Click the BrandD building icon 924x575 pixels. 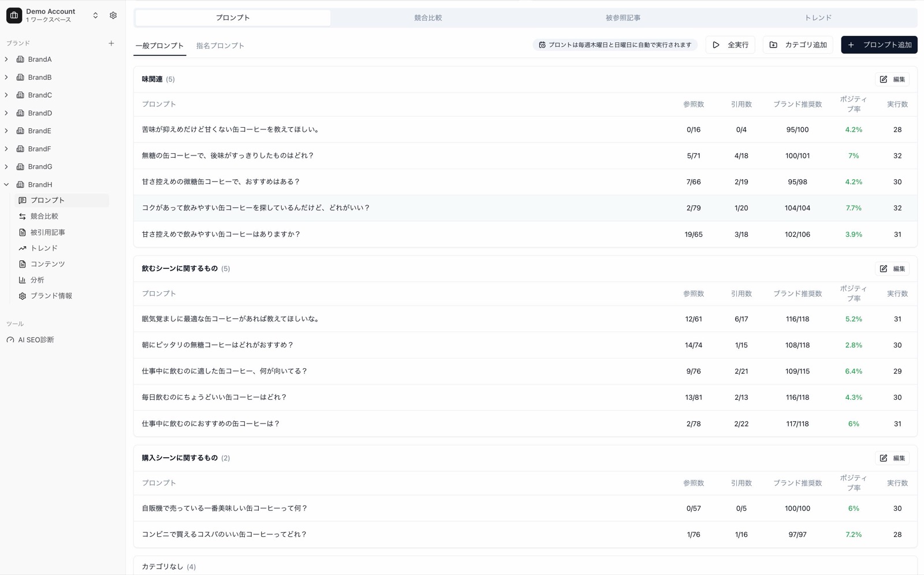pyautogui.click(x=20, y=113)
